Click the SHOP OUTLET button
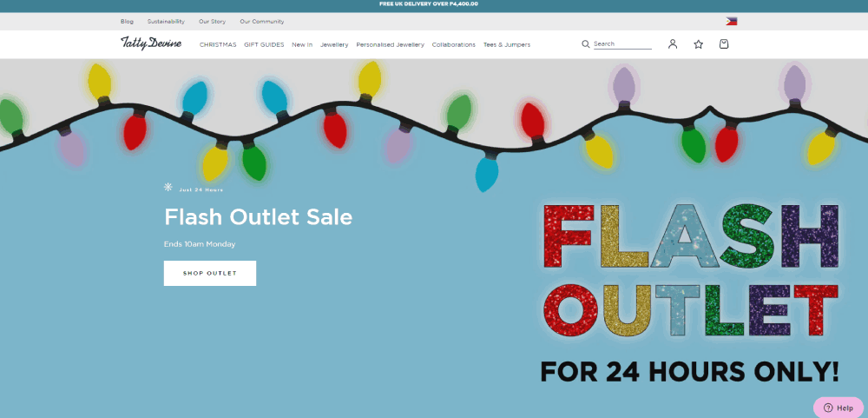Screen dimensions: 868x418 pyautogui.click(x=210, y=273)
